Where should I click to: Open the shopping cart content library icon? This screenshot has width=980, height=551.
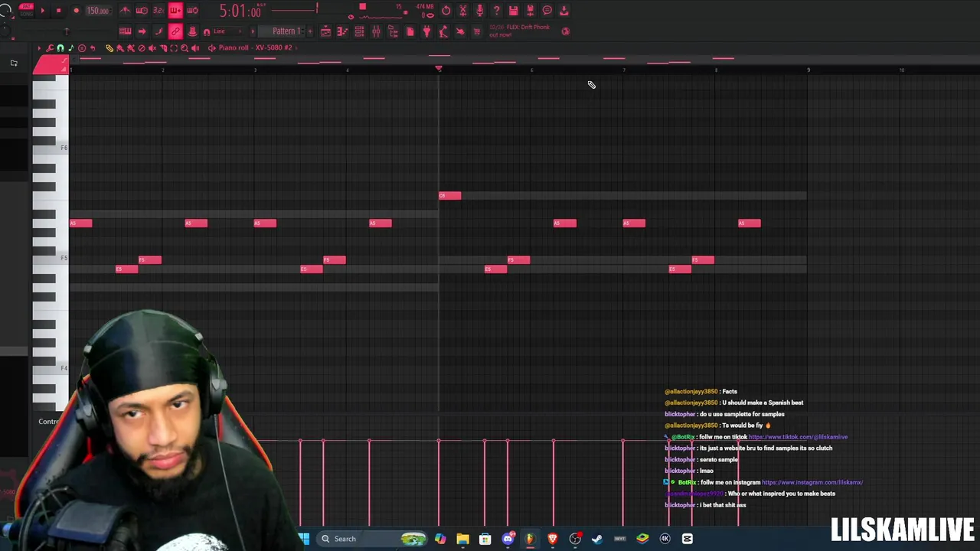click(x=477, y=31)
